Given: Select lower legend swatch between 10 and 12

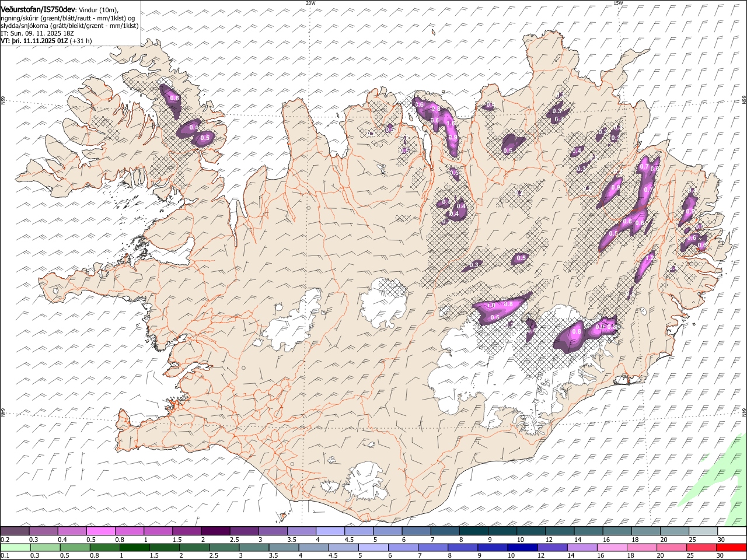Looking at the screenshot, I should point(523,547).
